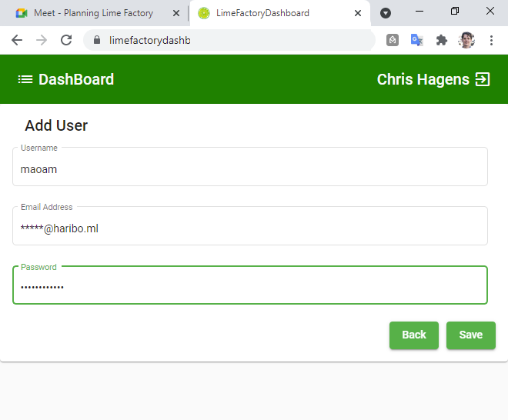Expand the tab search dropdown arrow

386,13
